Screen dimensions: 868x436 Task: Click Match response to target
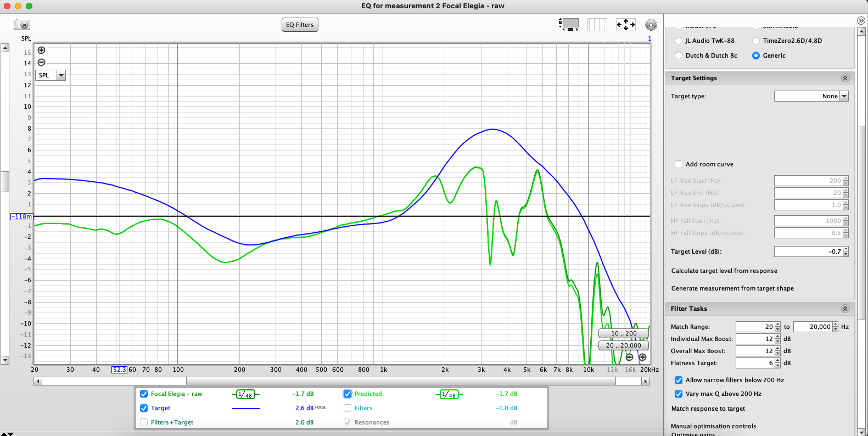point(708,409)
